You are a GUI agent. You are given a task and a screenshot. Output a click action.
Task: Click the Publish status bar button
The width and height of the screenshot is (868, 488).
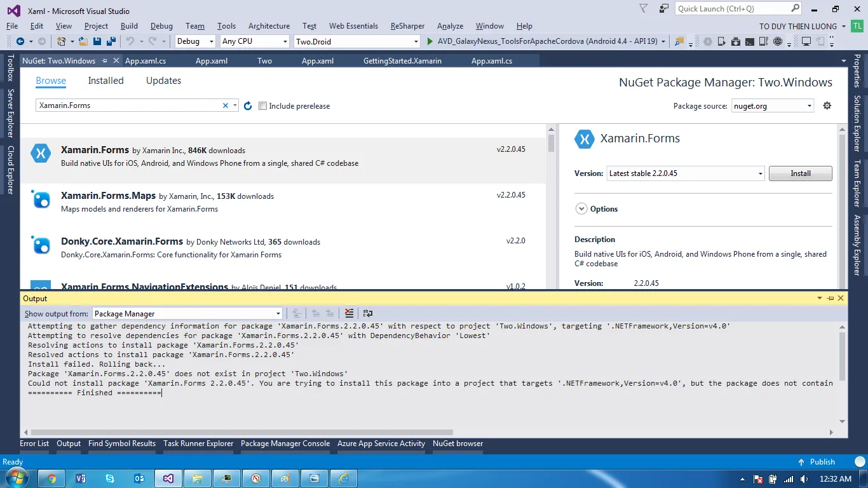[x=816, y=462]
